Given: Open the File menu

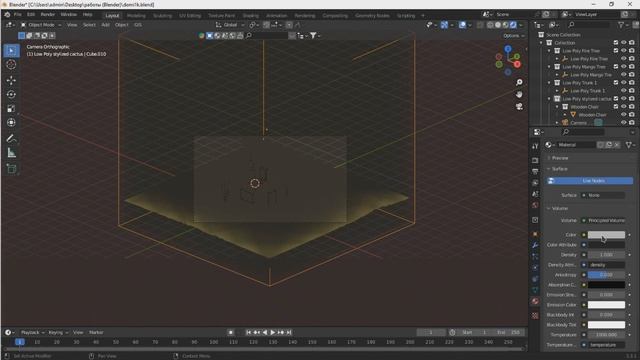Looking at the screenshot, I should (x=18, y=14).
